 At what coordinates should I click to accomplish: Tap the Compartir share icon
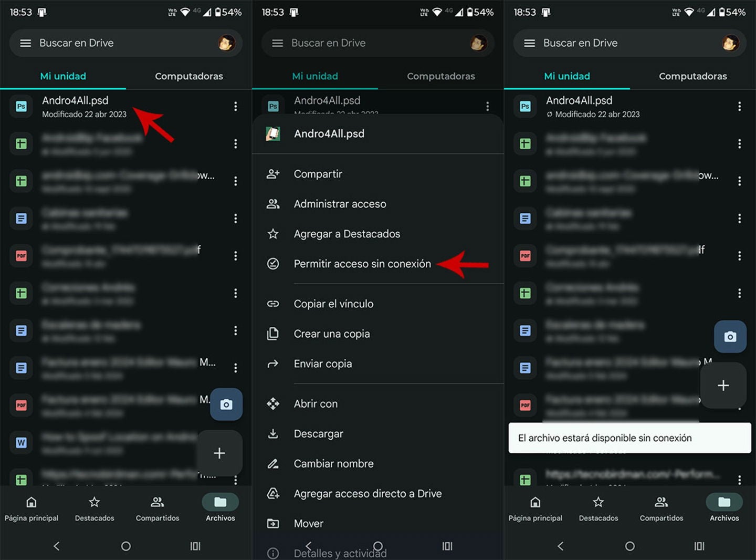pos(273,174)
